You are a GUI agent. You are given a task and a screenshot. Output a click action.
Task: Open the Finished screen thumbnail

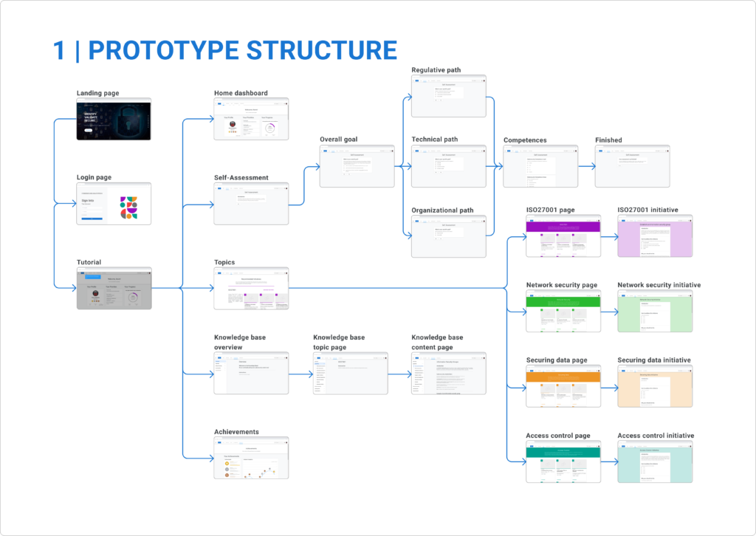(632, 166)
